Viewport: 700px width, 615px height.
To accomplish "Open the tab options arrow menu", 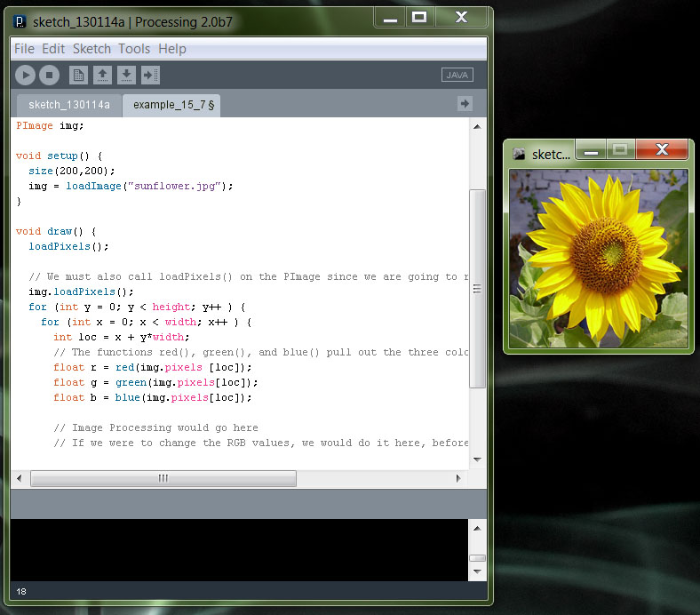I will (x=465, y=104).
